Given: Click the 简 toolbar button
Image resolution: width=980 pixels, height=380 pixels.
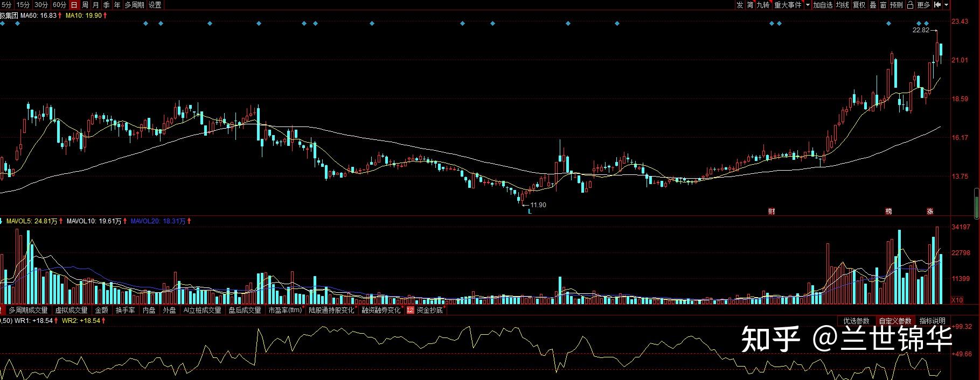Looking at the screenshot, I should (x=750, y=5).
